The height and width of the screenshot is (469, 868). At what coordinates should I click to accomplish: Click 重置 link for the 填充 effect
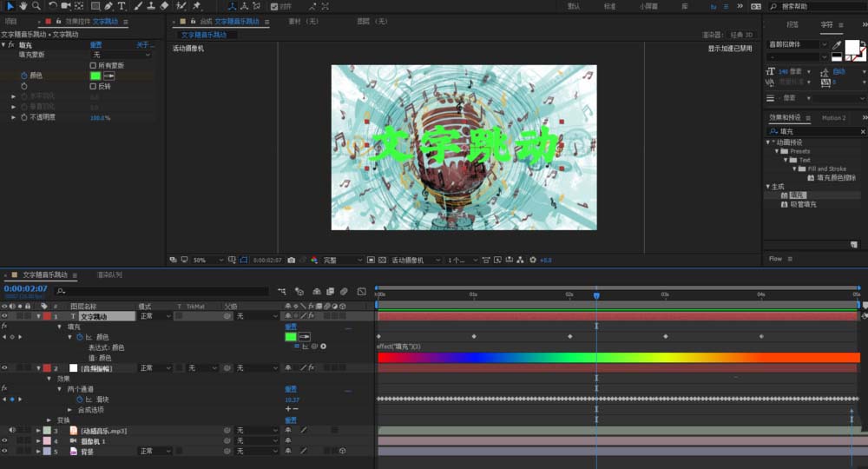pyautogui.click(x=95, y=44)
